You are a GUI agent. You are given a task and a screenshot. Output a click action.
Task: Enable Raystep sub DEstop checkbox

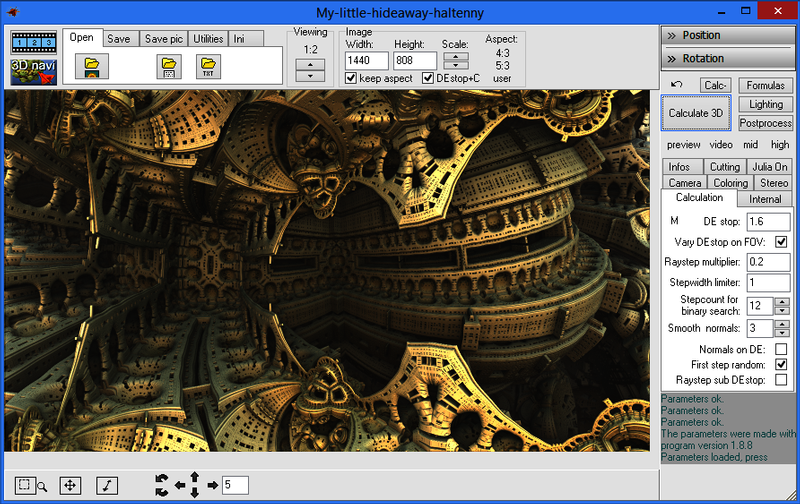[781, 380]
